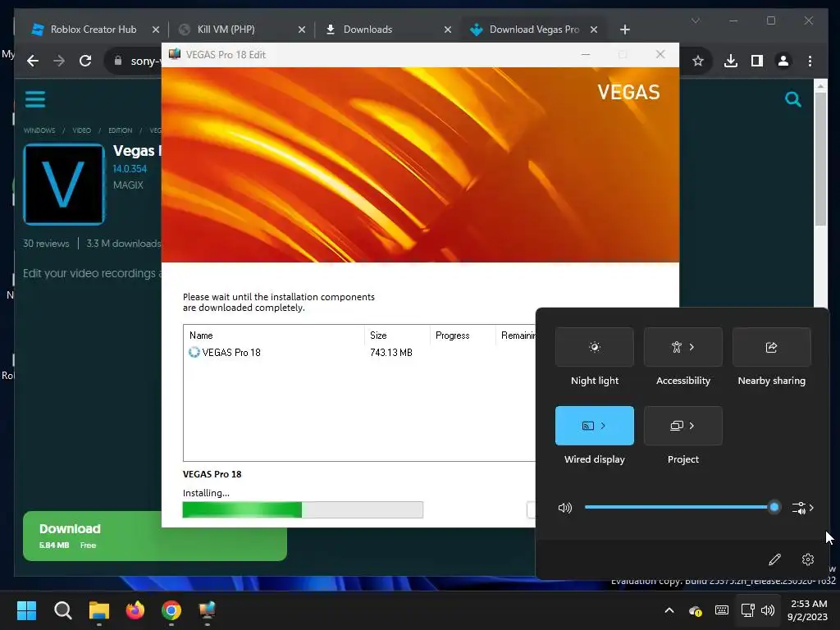Go forward in the browser
This screenshot has height=630, width=840.
coord(59,61)
